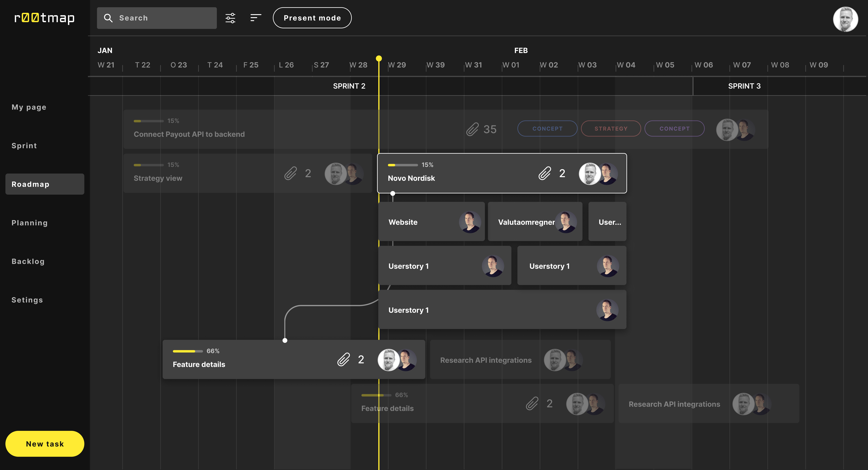Open the Valutaomregner task card

point(535,221)
